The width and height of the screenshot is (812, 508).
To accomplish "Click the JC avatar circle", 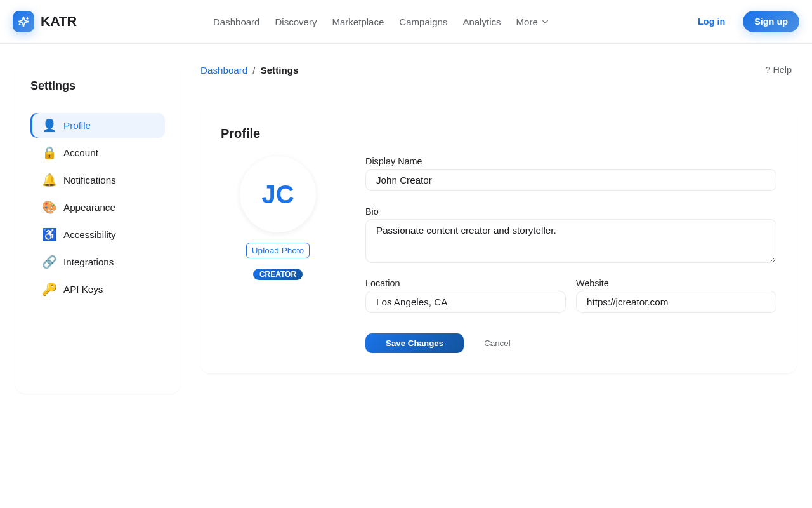I will [278, 194].
